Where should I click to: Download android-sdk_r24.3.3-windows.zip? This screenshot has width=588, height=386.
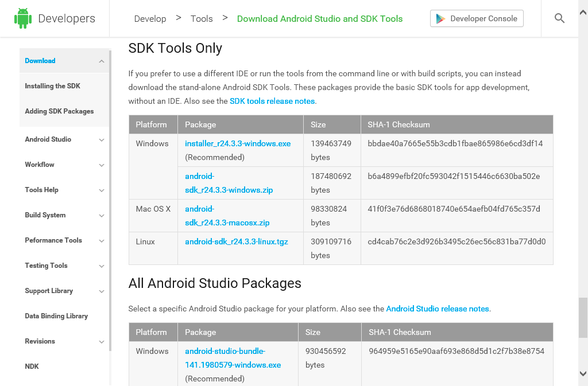point(229,183)
